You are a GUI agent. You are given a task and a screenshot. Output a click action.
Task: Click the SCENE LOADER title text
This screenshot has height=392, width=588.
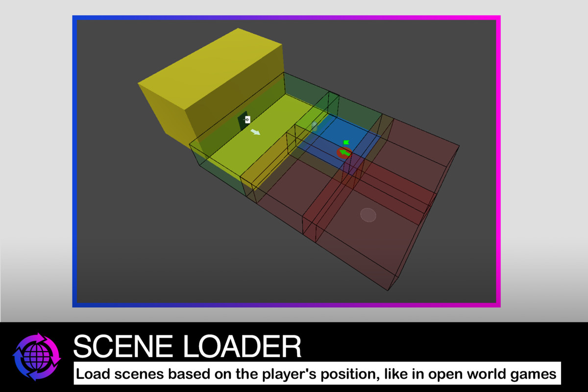click(x=186, y=347)
